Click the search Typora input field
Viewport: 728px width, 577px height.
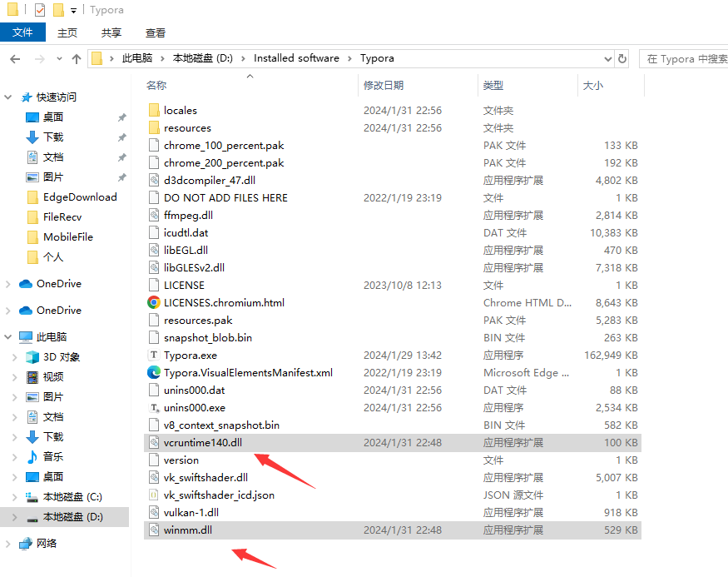coord(683,59)
